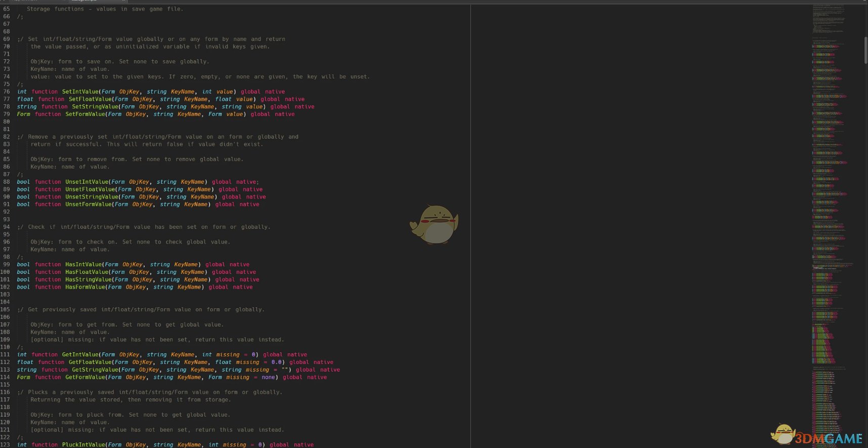Click line number 99 in the gutter
The image size is (868, 448).
coord(7,264)
